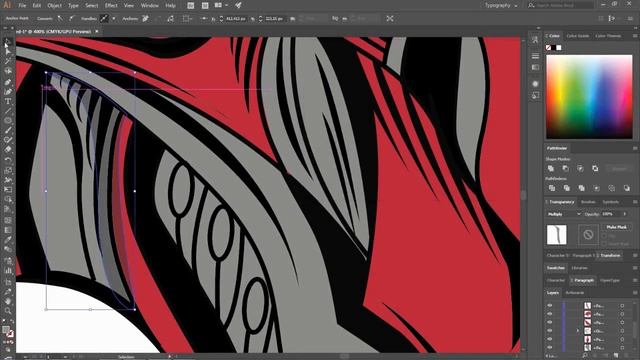
Task: Open the Effect menu
Action: click(111, 6)
